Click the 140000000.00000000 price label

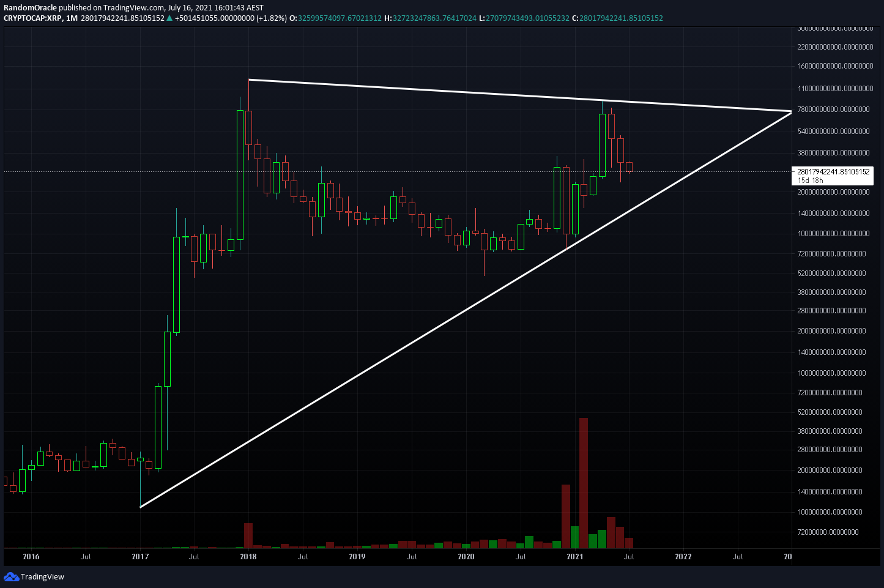[830, 491]
